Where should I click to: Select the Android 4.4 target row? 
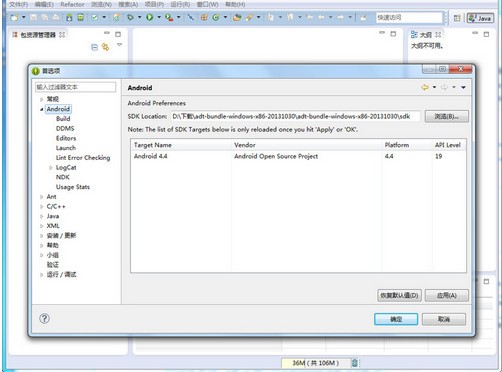click(298, 156)
